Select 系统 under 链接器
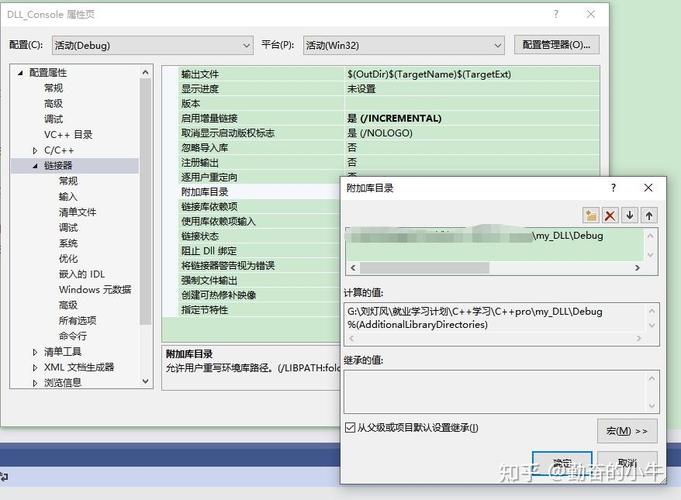Screen dimensions: 681x500 (68, 243)
